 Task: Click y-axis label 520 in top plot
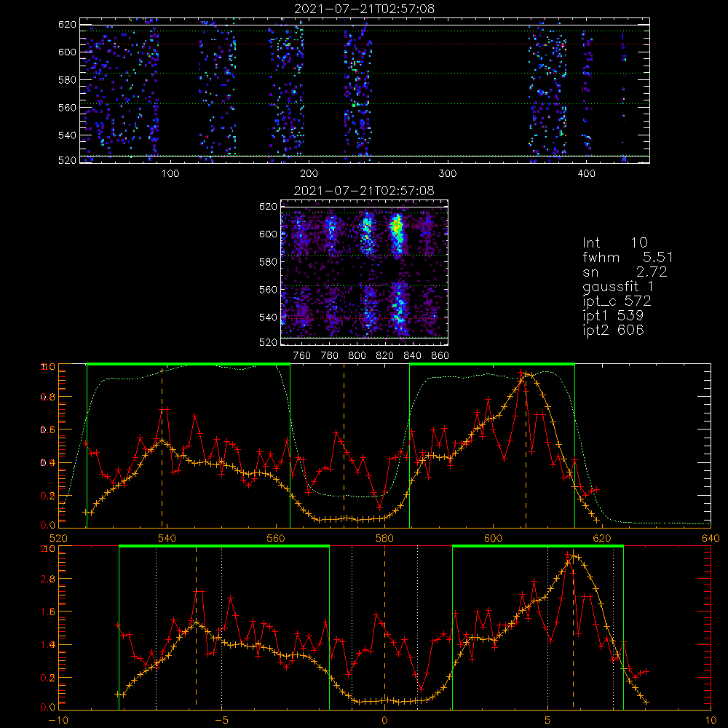[x=67, y=160]
